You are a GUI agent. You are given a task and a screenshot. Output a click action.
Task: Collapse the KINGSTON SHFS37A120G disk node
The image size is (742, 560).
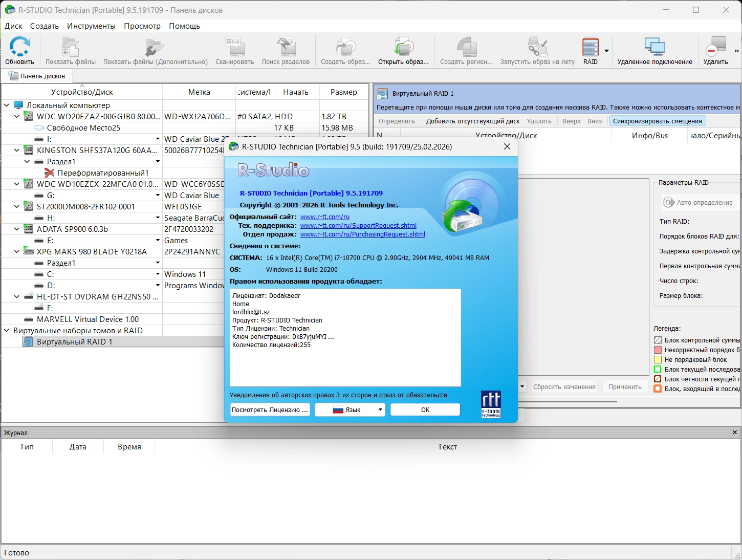[17, 150]
